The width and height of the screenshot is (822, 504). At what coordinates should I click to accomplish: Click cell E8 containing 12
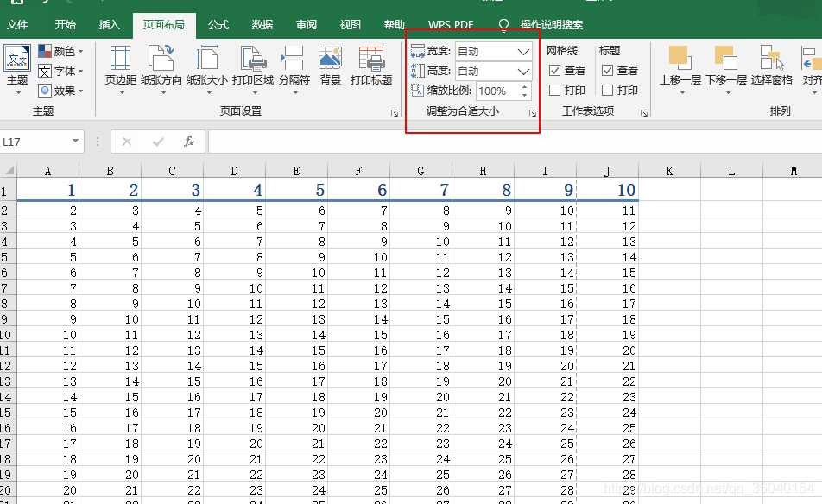[297, 304]
